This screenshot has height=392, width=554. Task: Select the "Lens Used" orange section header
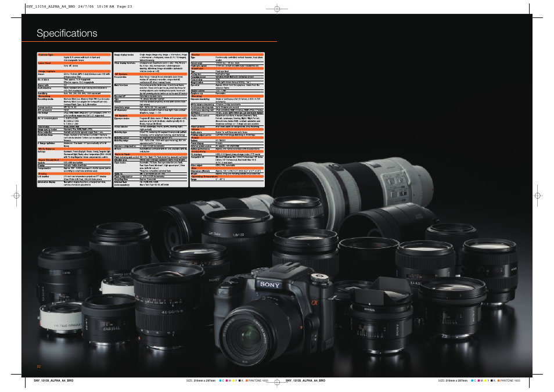[74, 63]
